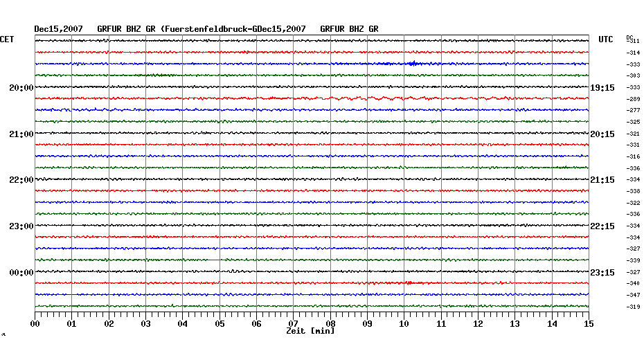The width and height of the screenshot is (644, 342).
Task: Select the DC offset value -347
Action: (x=634, y=295)
